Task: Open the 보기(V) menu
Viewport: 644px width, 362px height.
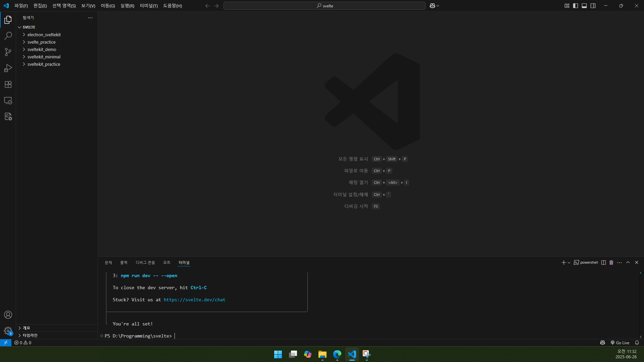Action: (88, 6)
